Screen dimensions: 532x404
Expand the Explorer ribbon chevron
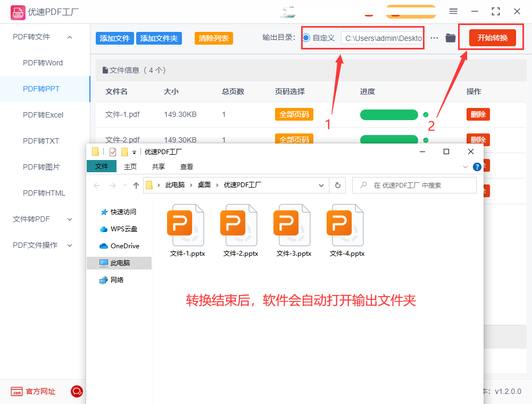[x=465, y=167]
